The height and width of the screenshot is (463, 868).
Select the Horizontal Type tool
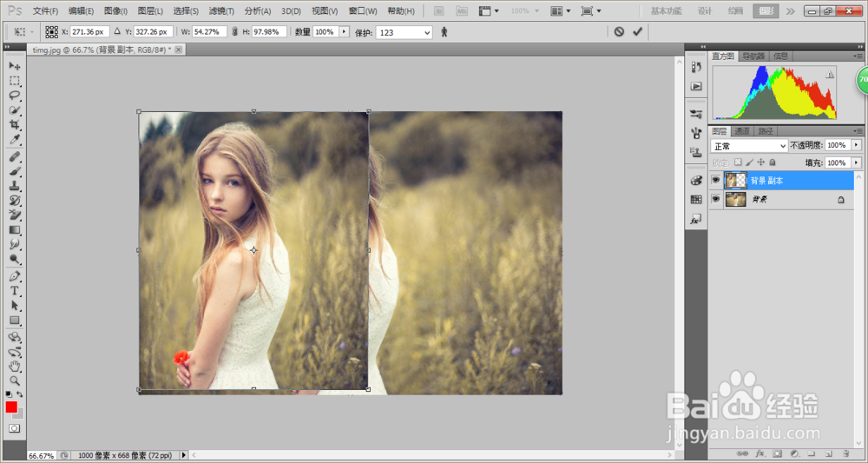15,291
